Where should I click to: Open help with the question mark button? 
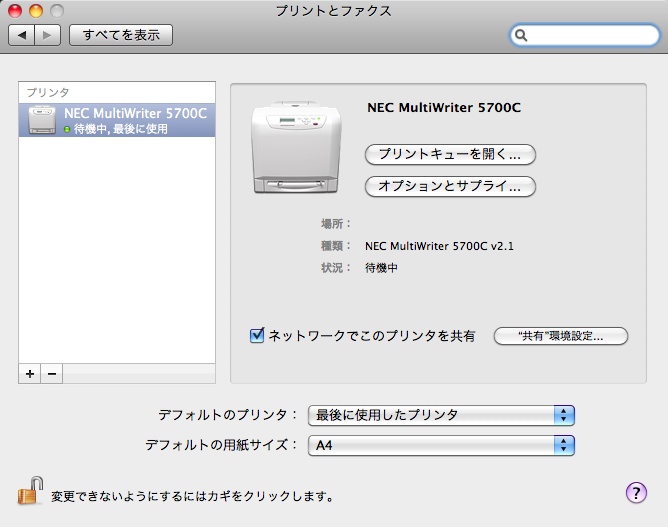tap(636, 492)
